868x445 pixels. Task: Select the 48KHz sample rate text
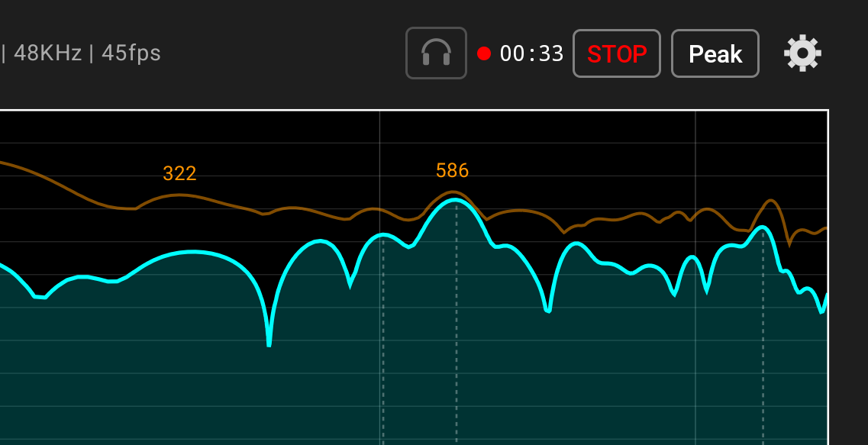point(47,53)
